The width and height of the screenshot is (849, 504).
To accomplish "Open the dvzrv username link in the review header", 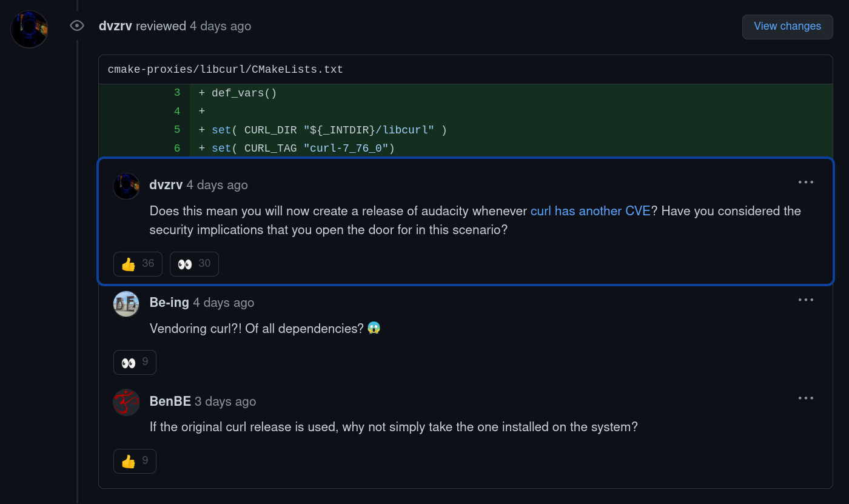I will [x=115, y=26].
